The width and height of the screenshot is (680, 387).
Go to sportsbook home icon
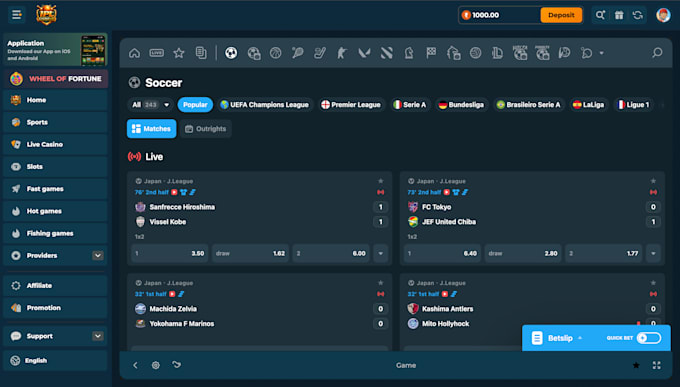134,53
